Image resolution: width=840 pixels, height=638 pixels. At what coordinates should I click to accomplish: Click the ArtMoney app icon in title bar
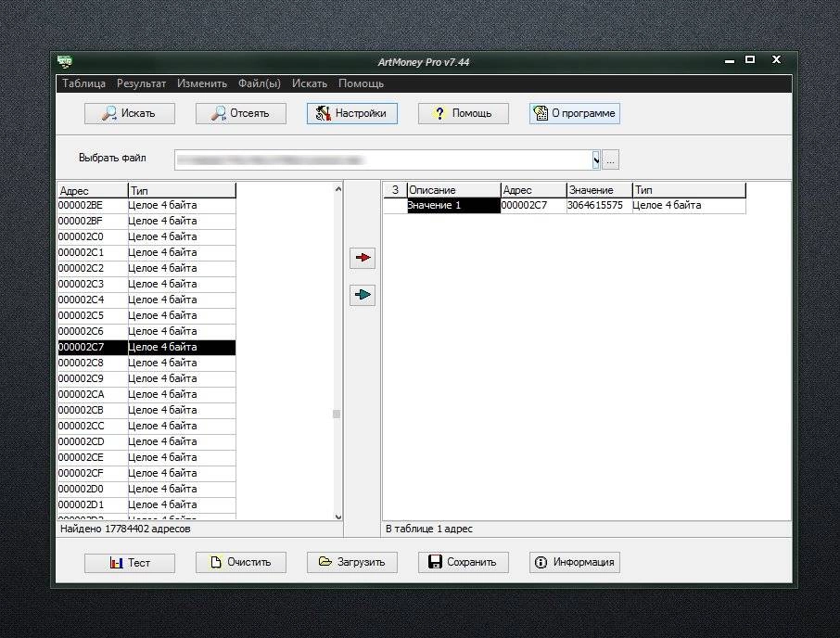pos(65,61)
